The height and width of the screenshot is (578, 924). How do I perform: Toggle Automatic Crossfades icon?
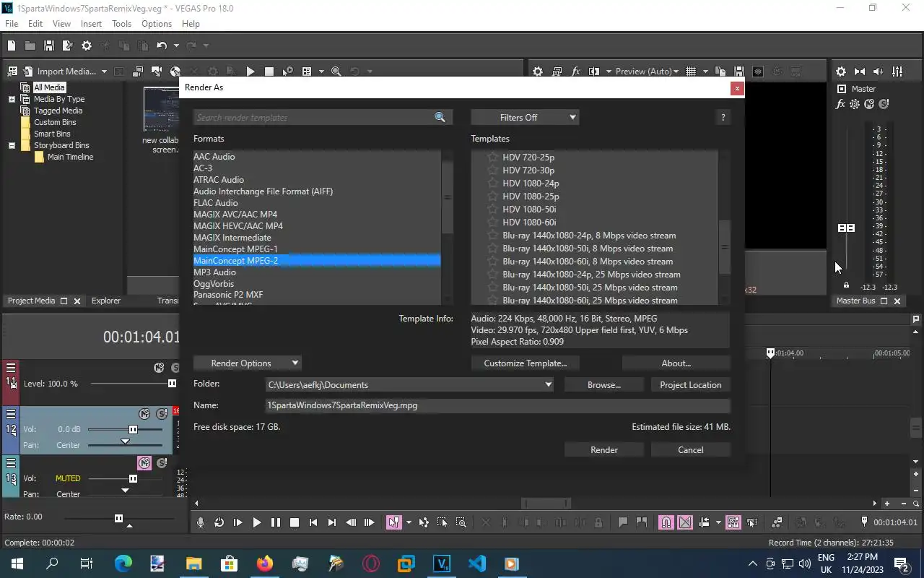(x=685, y=522)
